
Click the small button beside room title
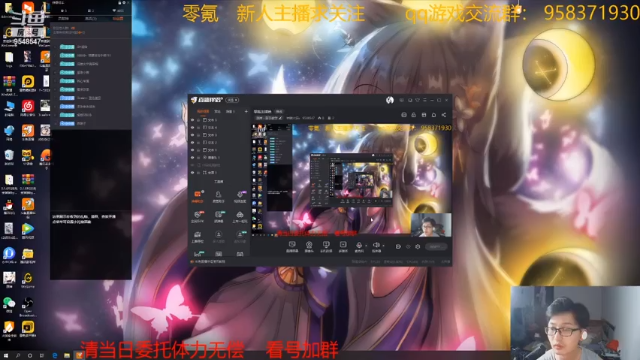click(x=279, y=111)
